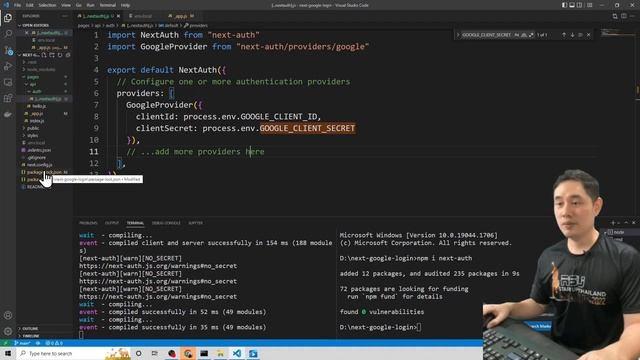Switch to the _app.js editor tab
The height and width of the screenshot is (360, 640).
pos(181,16)
